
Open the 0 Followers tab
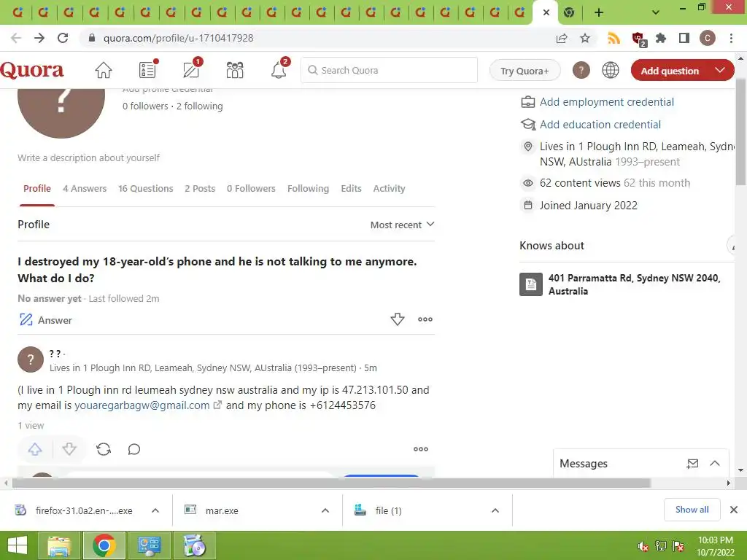251,189
